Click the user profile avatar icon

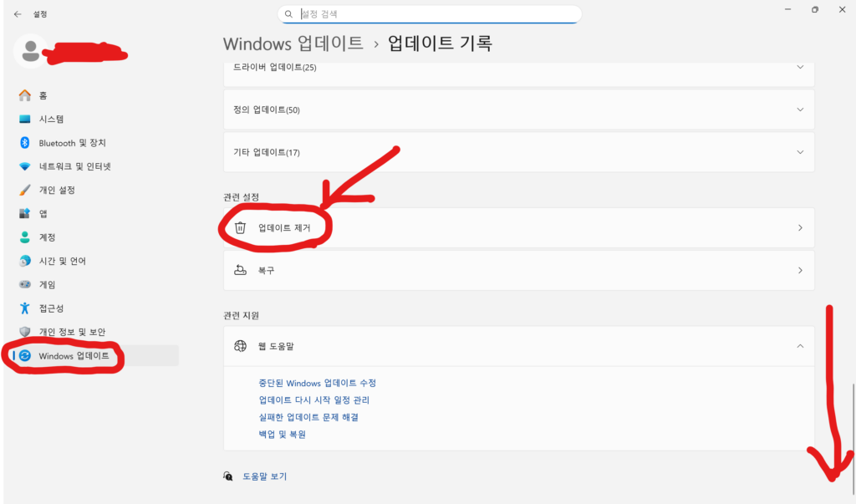(x=31, y=51)
